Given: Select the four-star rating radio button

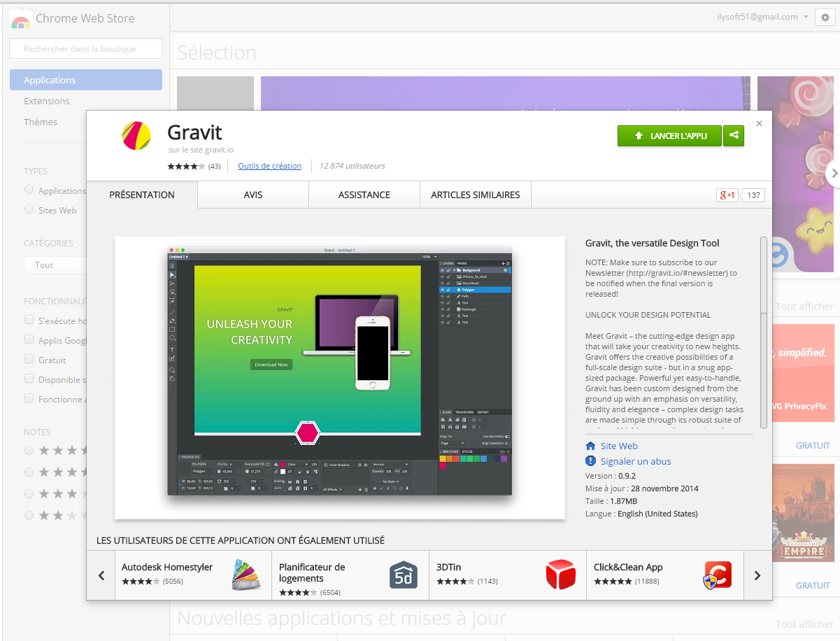Looking at the screenshot, I should click(29, 472).
